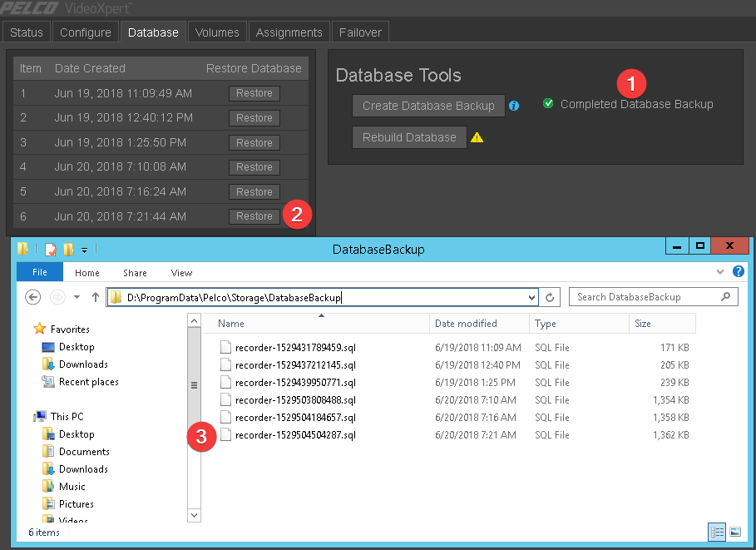The height and width of the screenshot is (550, 756).
Task: Restore the backup from Jun 20 7:21:44 AM
Action: pos(254,216)
